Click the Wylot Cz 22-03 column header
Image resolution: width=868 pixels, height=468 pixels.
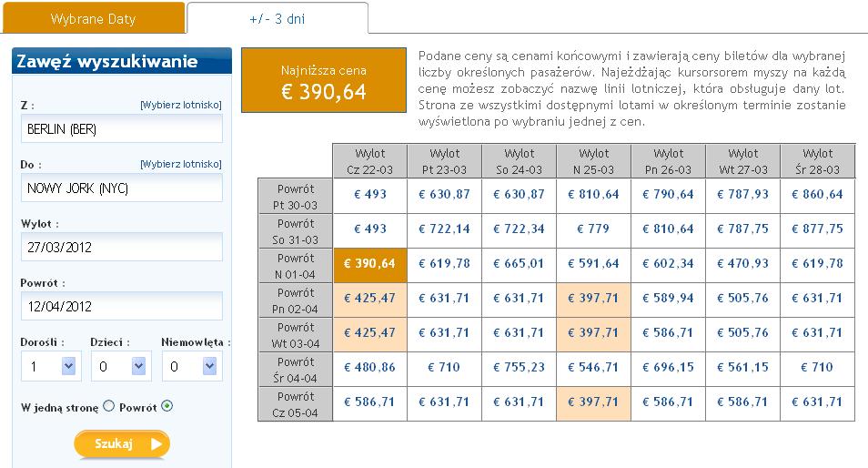pyautogui.click(x=369, y=161)
